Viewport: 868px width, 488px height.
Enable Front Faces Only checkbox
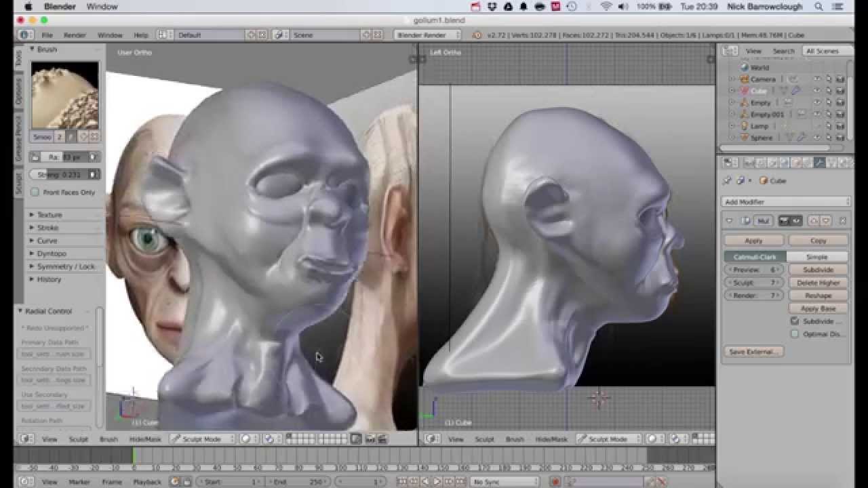pyautogui.click(x=35, y=192)
